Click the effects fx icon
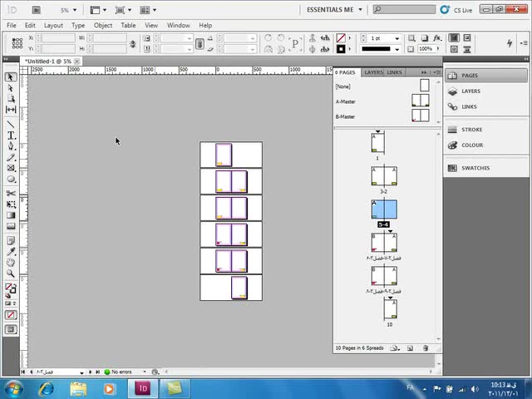The width and height of the screenshot is (532, 399). (437, 38)
